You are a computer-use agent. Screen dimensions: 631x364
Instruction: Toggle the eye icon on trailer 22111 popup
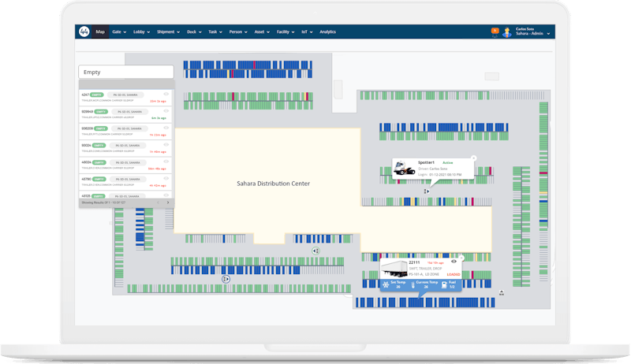point(454,261)
